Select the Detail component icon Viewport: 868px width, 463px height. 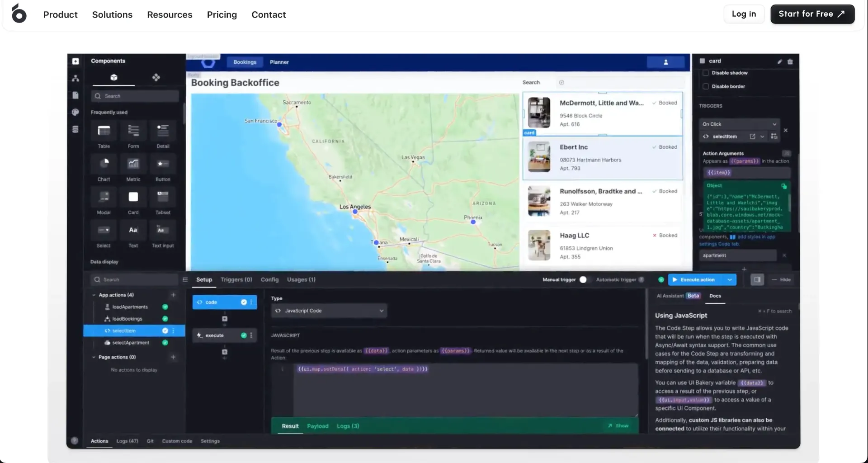click(x=163, y=131)
